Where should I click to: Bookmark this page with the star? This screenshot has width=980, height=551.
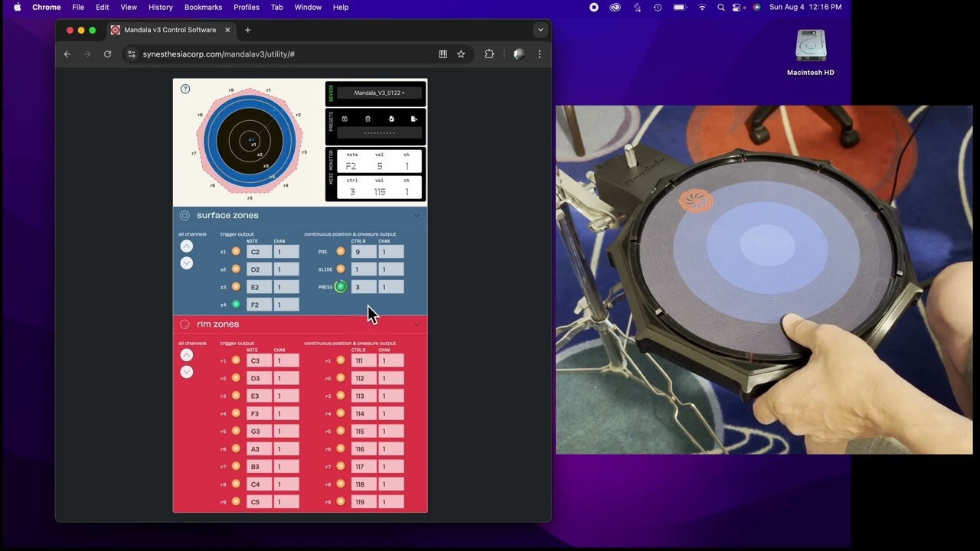coord(461,54)
